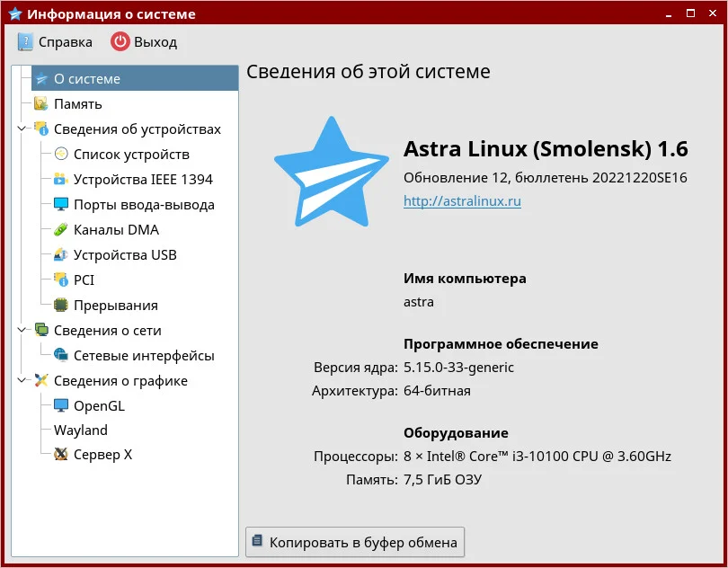Open Сетевые интерфейсы entry
This screenshot has height=568, width=728.
(144, 356)
